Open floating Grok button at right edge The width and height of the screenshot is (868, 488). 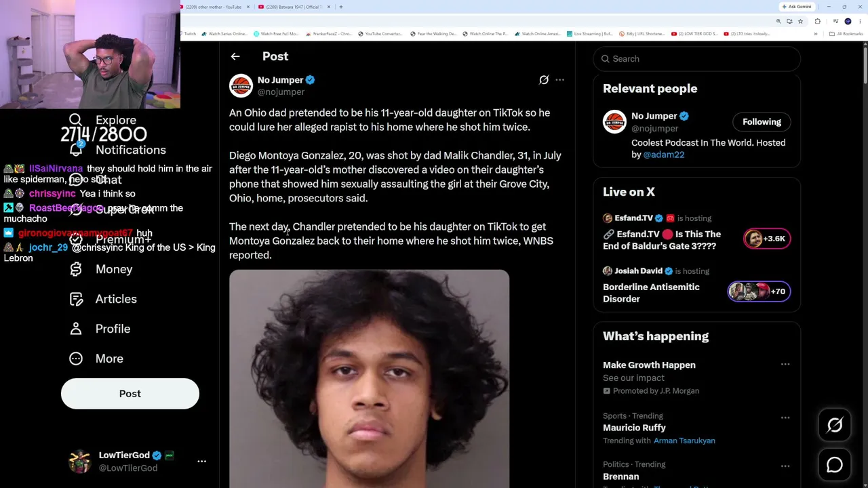point(835,425)
